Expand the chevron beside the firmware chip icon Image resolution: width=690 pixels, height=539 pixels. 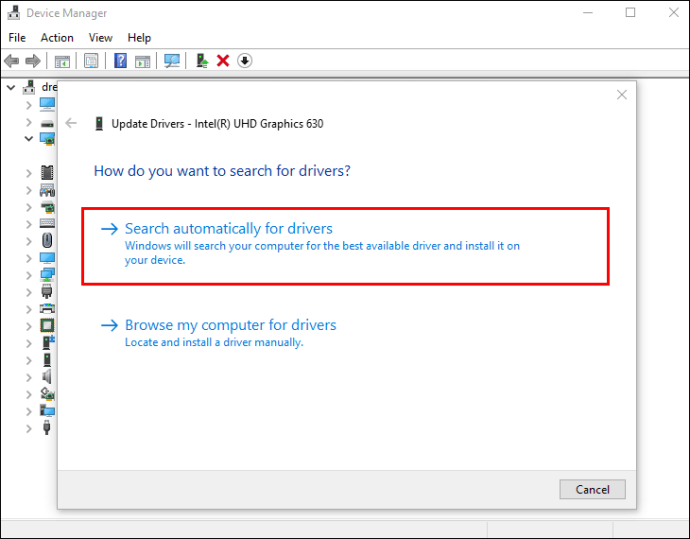click(x=29, y=173)
